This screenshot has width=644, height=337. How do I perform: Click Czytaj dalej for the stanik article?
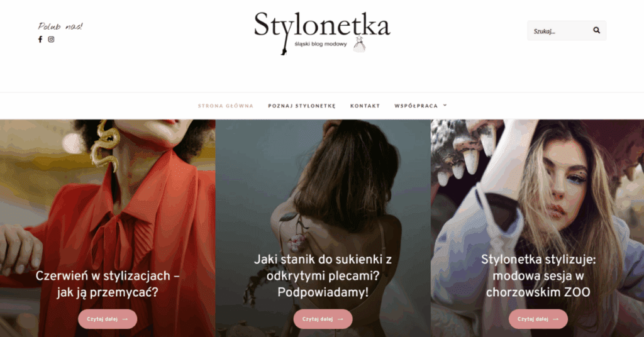323,319
